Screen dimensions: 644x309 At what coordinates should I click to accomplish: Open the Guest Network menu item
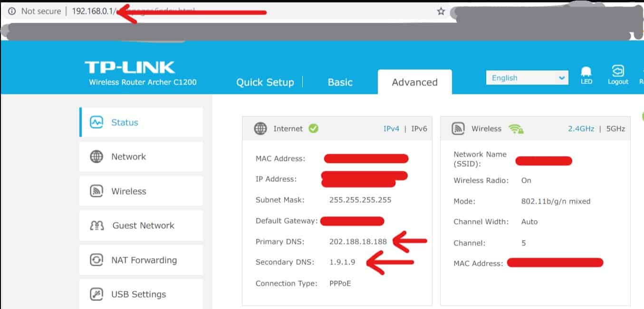coord(141,225)
